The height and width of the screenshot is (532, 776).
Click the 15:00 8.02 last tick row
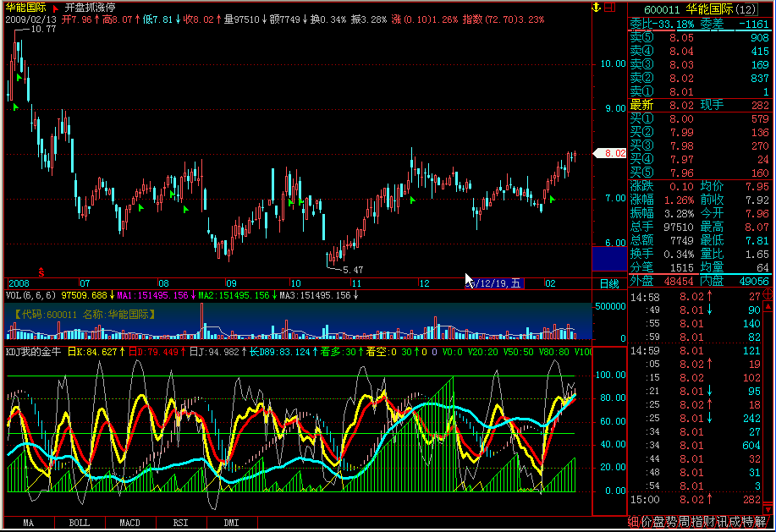(695, 500)
